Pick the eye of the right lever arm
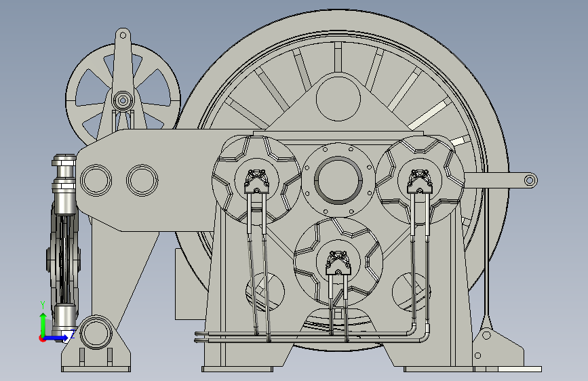 click(x=529, y=180)
